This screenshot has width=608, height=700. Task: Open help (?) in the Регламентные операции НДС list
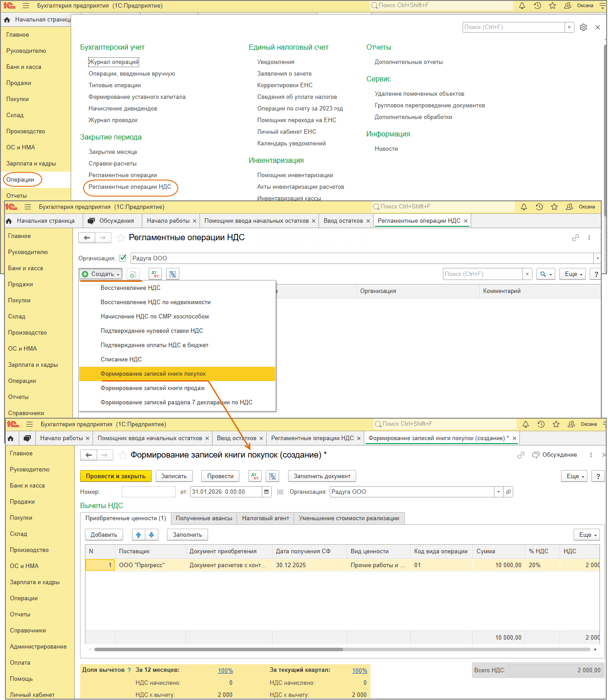596,274
